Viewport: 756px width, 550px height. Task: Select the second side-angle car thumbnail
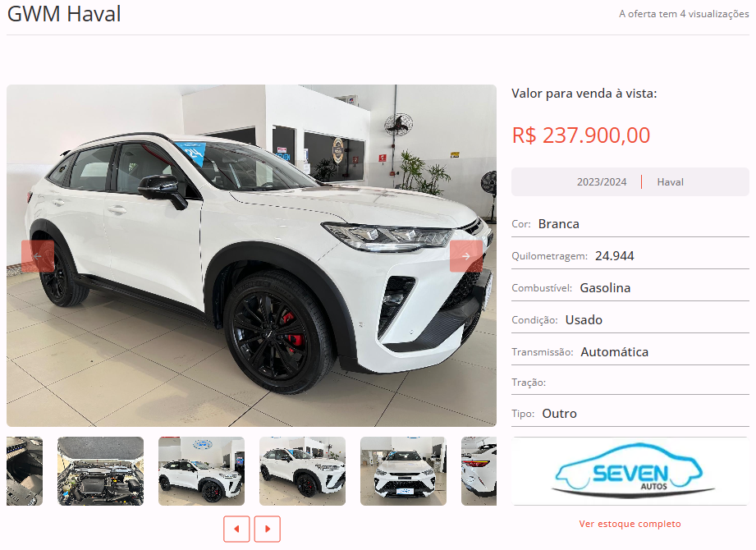tap(302, 471)
